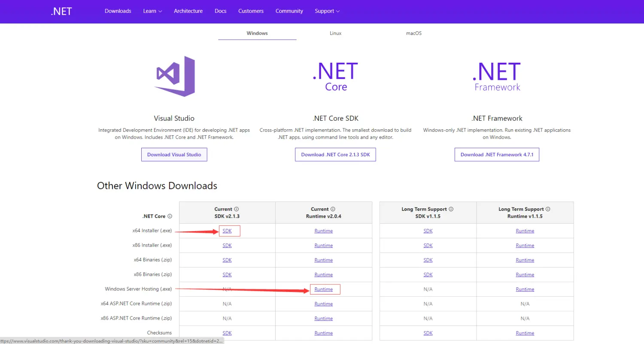The image size is (644, 344).
Task: Download LTS SDK x64 Binaries zip
Action: [x=428, y=260]
